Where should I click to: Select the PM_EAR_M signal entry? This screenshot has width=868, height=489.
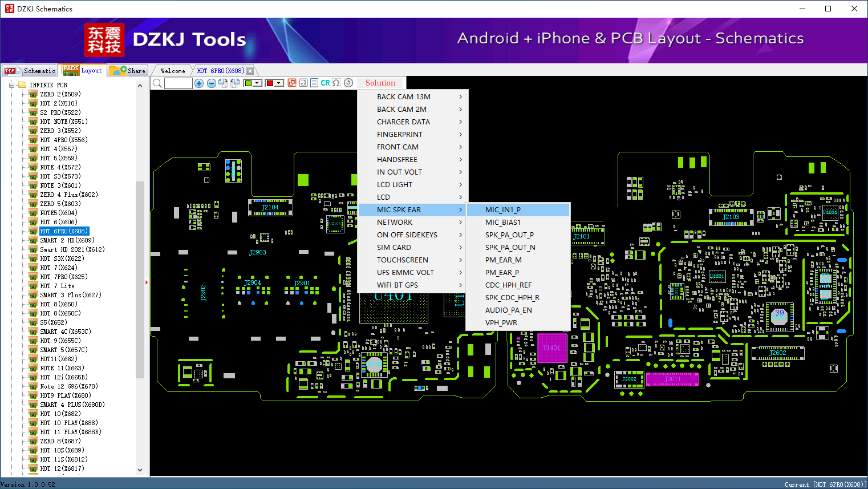518,260
